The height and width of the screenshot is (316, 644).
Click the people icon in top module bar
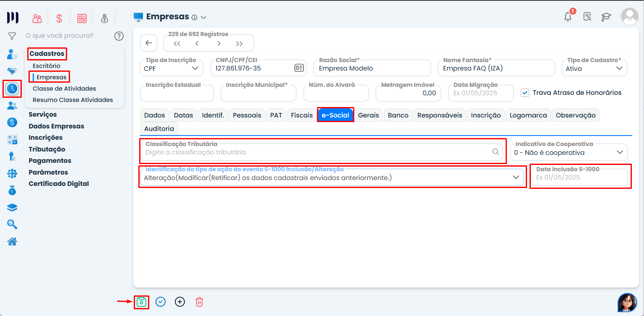(x=37, y=18)
